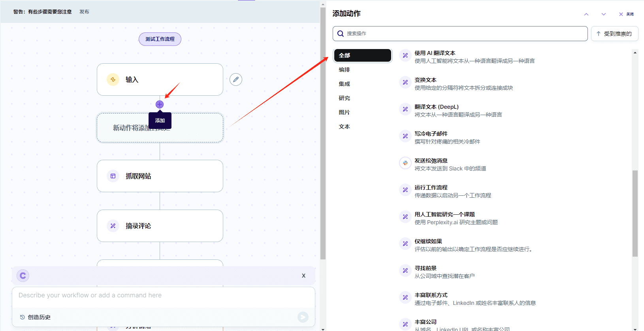Image resolution: width=644 pixels, height=331 pixels.
Task: Click the purple C assistant logo
Action: point(23,276)
